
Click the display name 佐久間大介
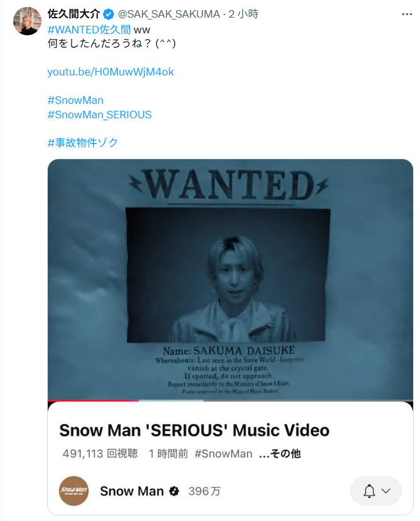pos(74,14)
